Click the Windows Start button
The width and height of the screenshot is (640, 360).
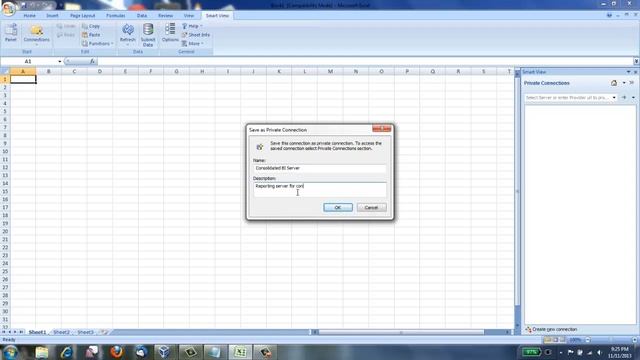10,352
